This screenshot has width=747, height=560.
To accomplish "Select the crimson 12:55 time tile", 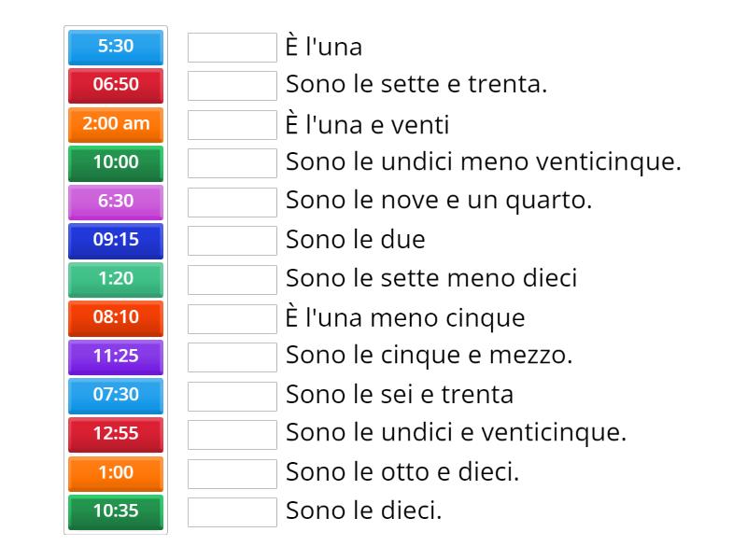I will coord(115,434).
